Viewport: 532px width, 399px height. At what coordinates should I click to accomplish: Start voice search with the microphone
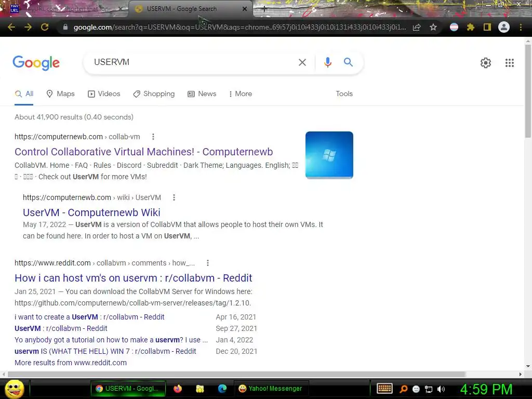click(x=328, y=62)
